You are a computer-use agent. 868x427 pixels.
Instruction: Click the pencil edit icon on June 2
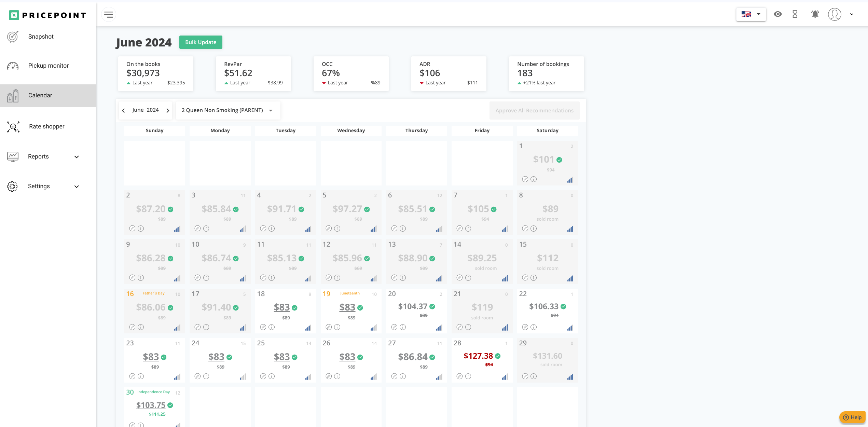click(x=132, y=229)
